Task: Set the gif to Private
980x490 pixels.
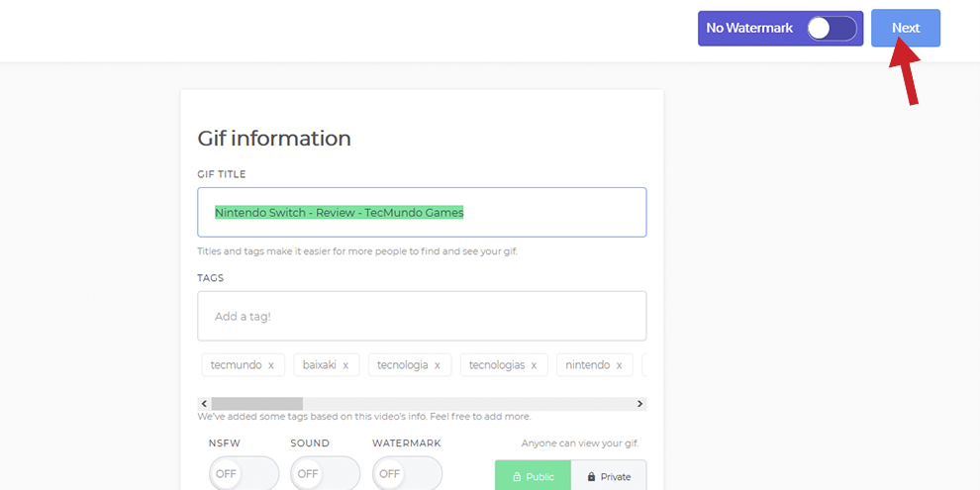Action: pos(609,476)
